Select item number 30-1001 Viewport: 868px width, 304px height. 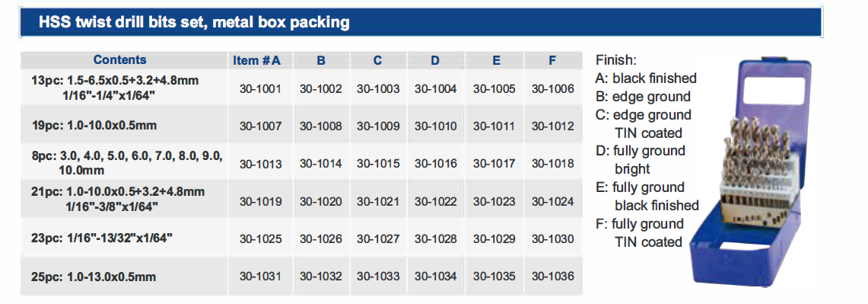(260, 88)
